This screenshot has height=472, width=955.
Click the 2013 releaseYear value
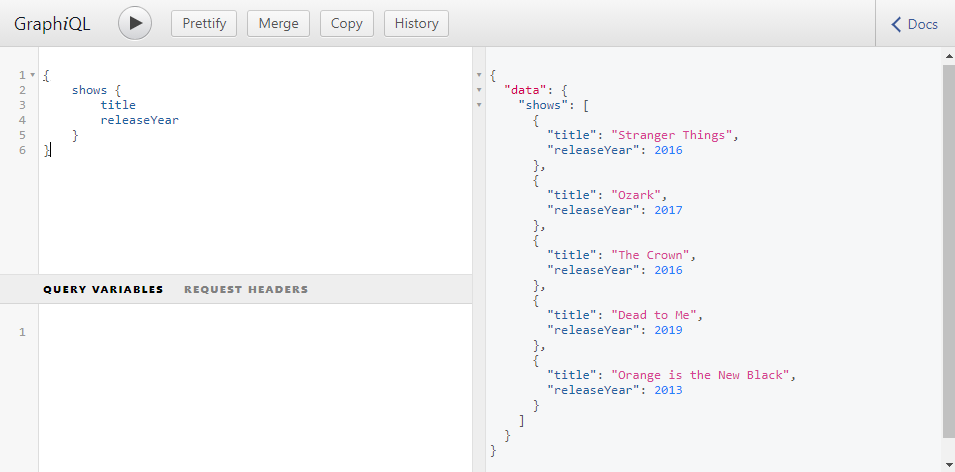[668, 390]
